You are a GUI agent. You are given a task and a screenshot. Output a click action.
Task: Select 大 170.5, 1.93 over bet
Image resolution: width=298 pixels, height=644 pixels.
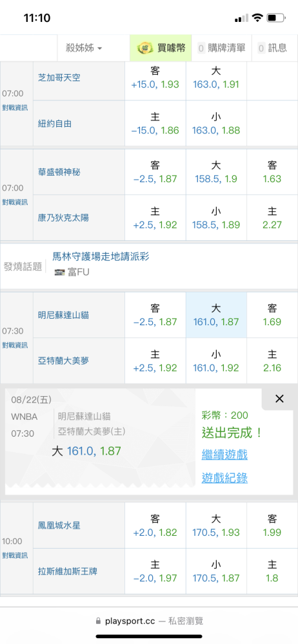pos(216,526)
